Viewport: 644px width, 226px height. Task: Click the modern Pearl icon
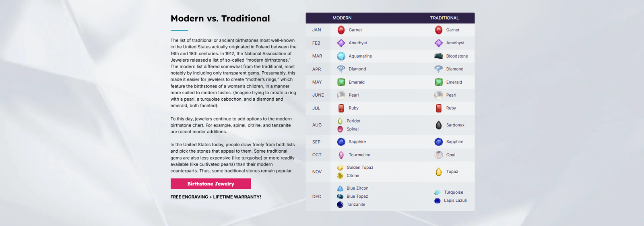tap(341, 95)
